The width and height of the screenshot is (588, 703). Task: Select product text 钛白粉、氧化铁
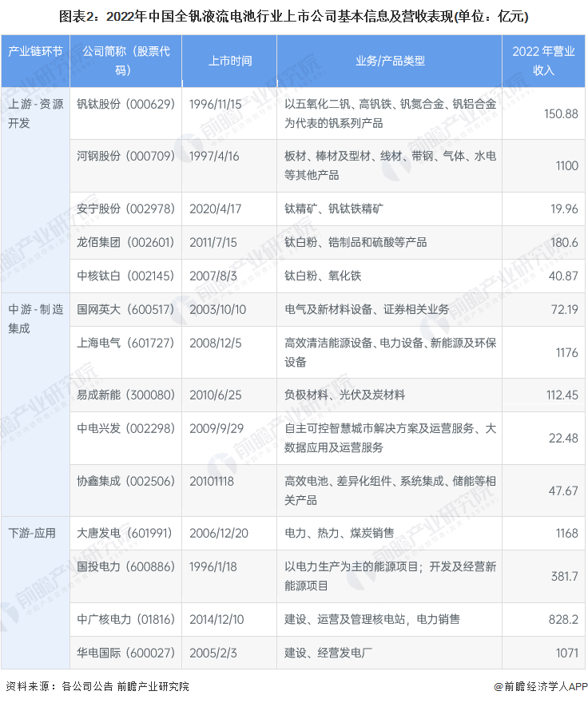323,276
